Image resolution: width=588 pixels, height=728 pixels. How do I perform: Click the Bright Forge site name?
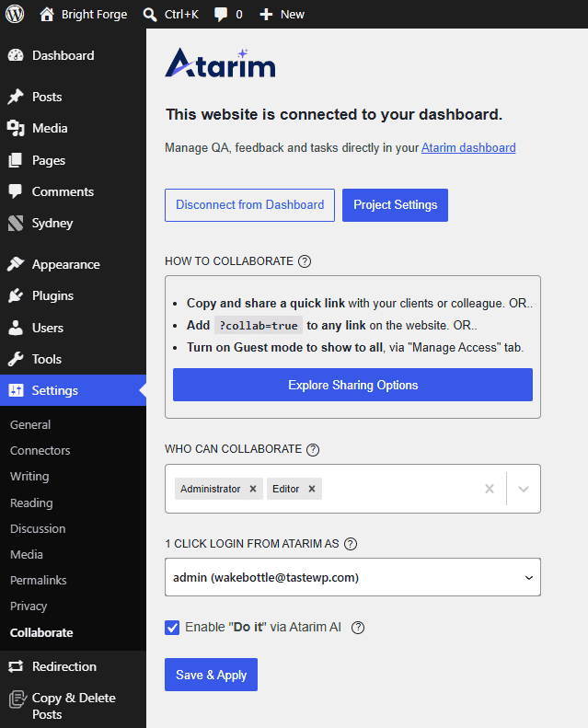[94, 15]
